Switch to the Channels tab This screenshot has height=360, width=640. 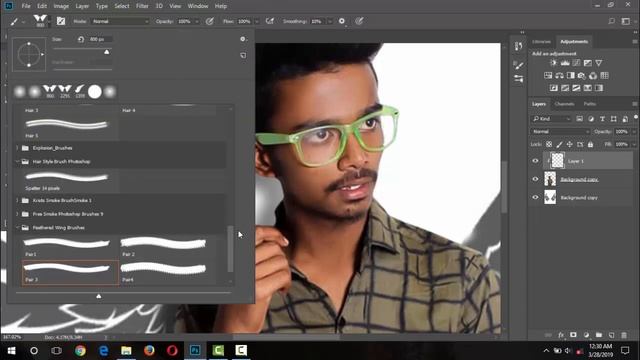[x=564, y=104]
